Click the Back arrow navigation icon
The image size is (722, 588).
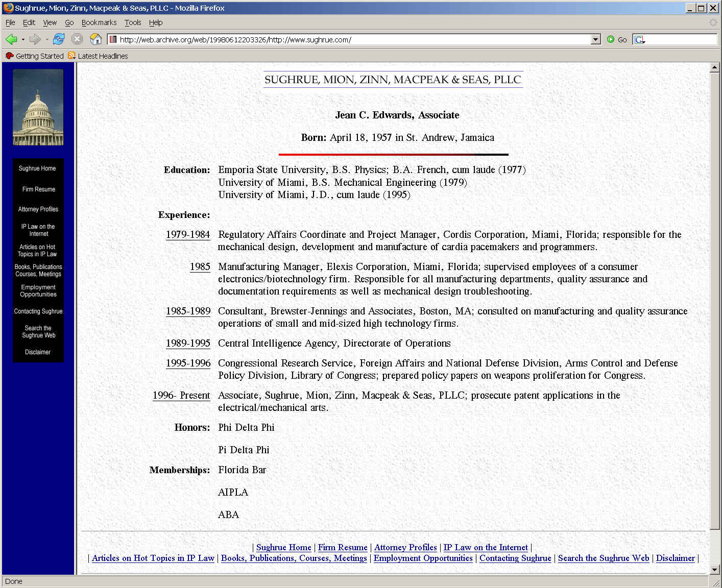11,39
